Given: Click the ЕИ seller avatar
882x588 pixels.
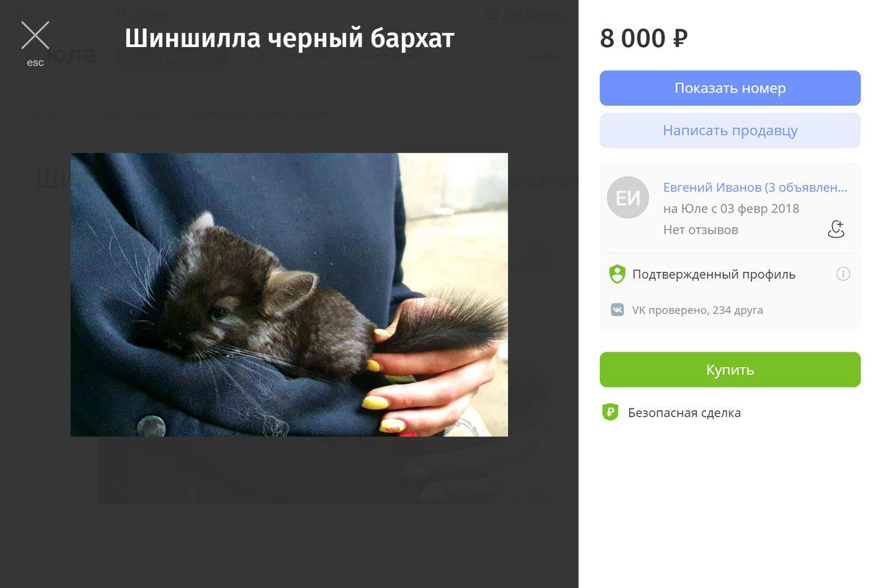Looking at the screenshot, I should (628, 198).
